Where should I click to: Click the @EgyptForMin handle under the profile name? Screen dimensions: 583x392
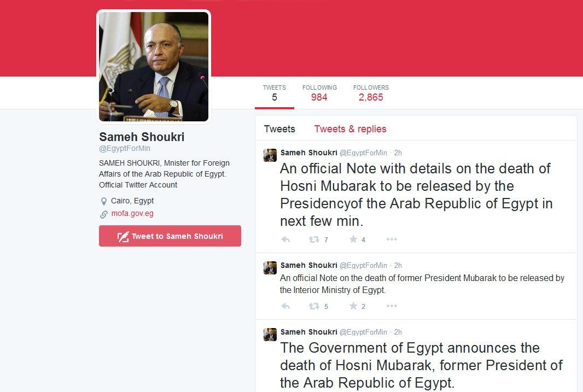coord(125,148)
